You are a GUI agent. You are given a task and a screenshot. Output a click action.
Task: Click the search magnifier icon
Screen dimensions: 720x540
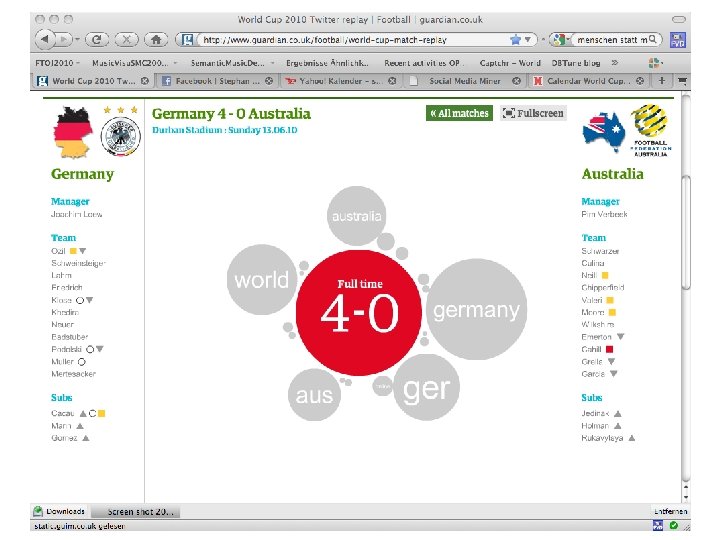[652, 39]
